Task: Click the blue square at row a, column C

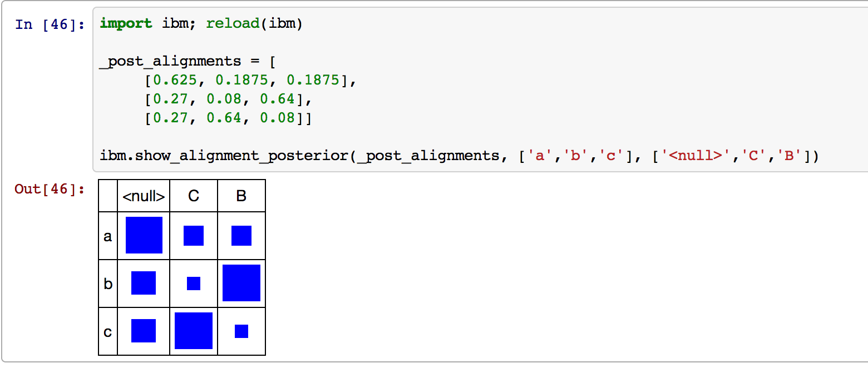Action: pos(194,236)
